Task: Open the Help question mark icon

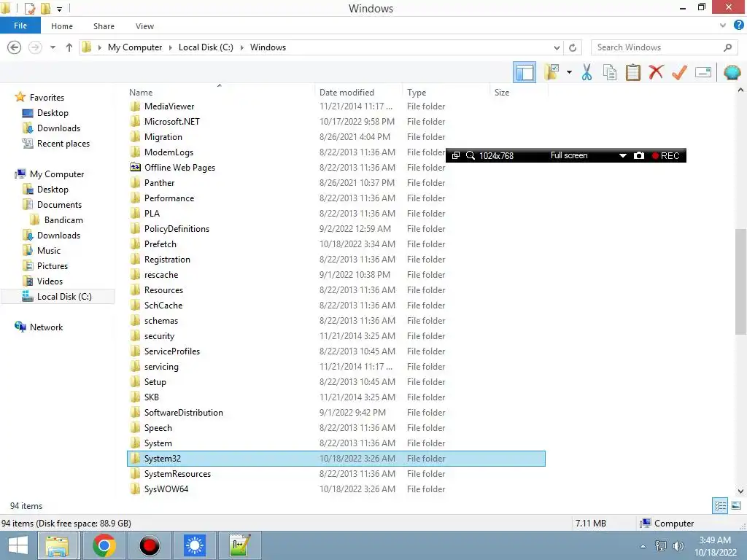Action: (738, 26)
